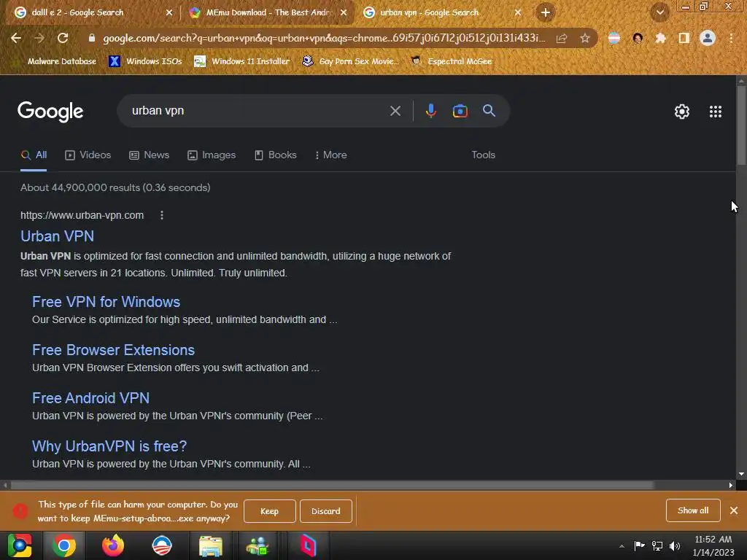
Task: Close the MEmu Download tab
Action: 344,13
